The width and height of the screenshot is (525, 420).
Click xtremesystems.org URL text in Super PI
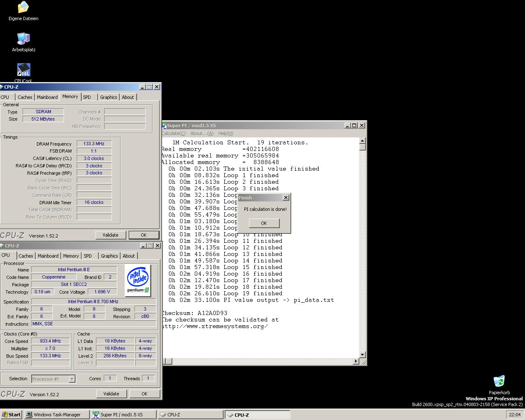click(215, 326)
